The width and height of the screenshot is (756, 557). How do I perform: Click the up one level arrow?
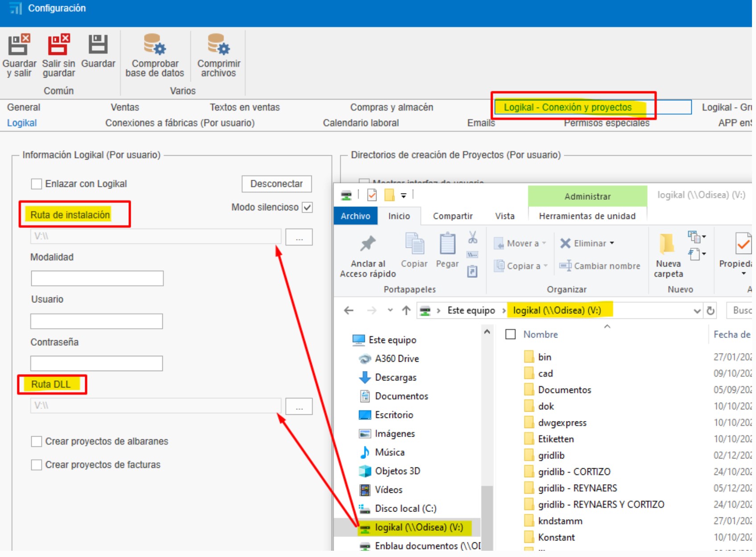point(406,311)
